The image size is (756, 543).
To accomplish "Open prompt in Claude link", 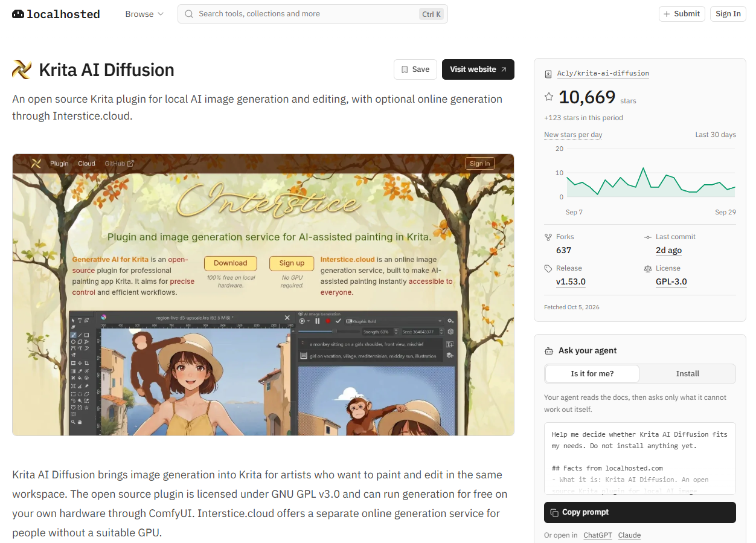I will tap(629, 535).
